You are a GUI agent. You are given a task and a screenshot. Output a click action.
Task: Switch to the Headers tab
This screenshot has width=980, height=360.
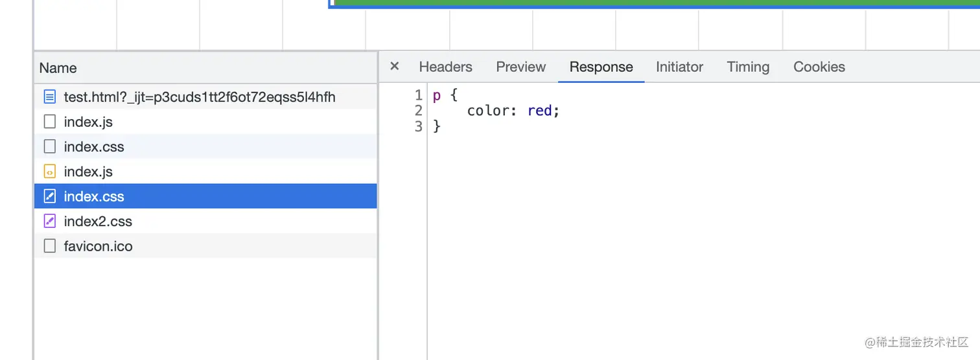click(x=445, y=67)
